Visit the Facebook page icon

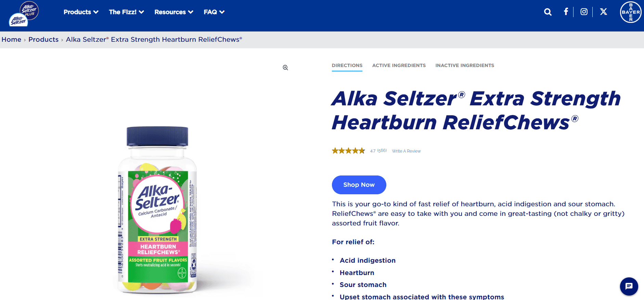(566, 12)
